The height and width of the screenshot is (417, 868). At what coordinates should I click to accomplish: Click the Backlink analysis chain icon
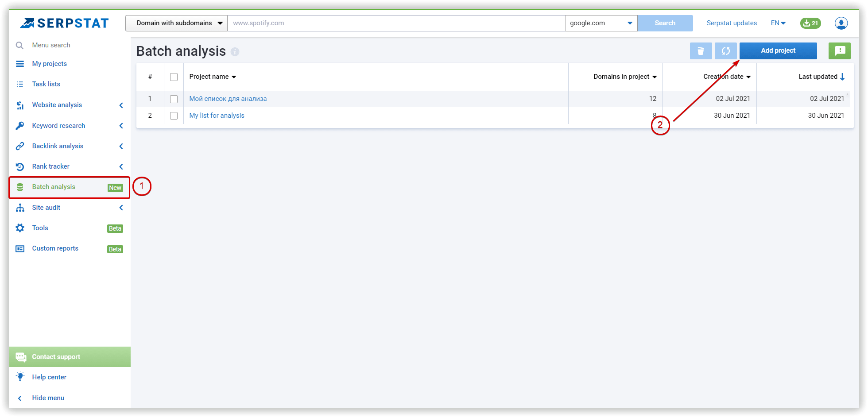[20, 146]
